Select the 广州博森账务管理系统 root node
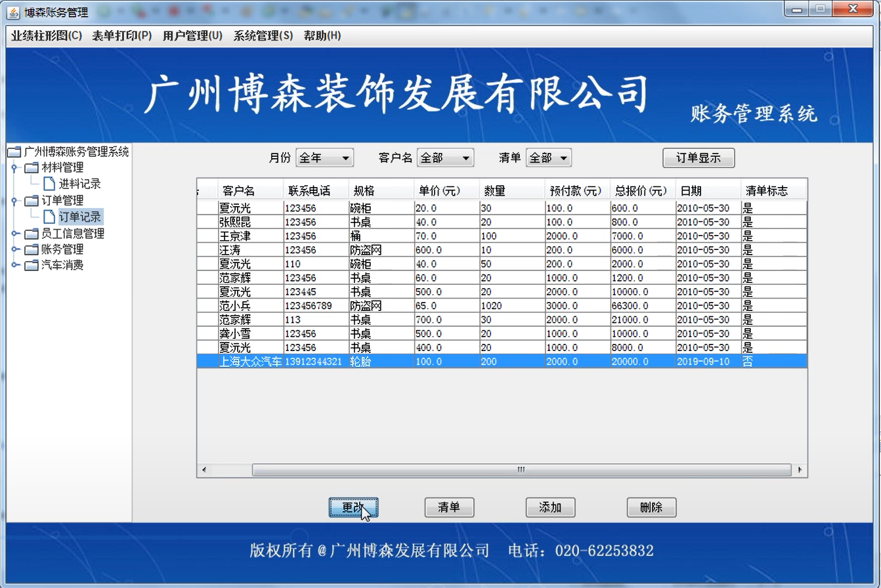The image size is (881, 588). click(x=76, y=152)
